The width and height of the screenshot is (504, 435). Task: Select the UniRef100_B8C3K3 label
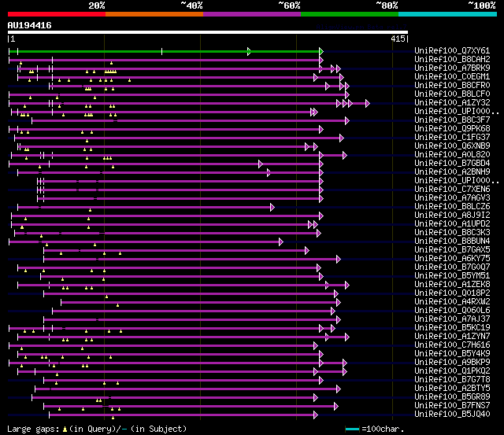tap(452, 232)
